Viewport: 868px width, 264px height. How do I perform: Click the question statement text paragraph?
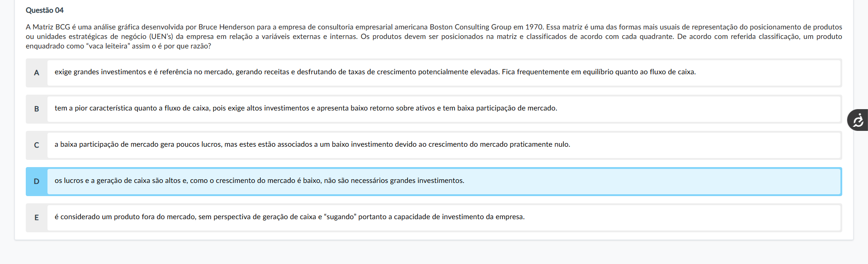[434, 36]
